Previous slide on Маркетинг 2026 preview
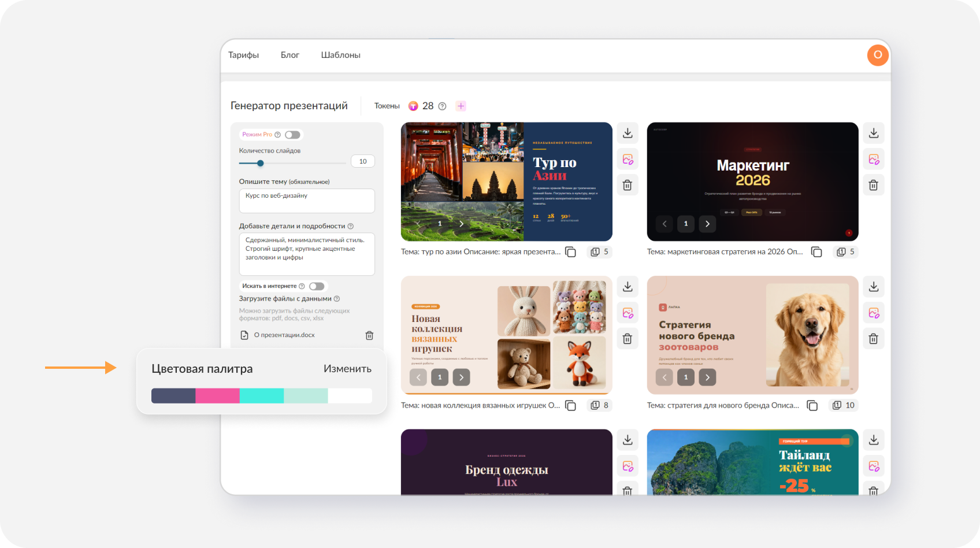Viewport: 980px width, 548px height. point(665,224)
